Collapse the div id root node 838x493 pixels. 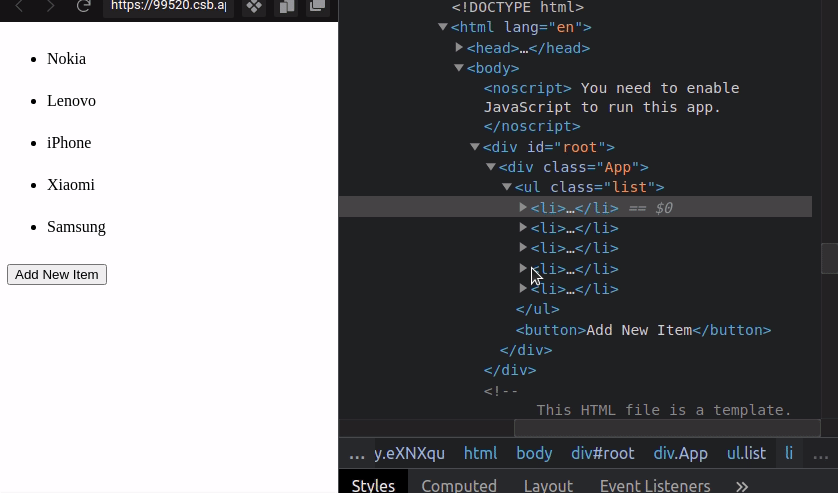tap(475, 147)
